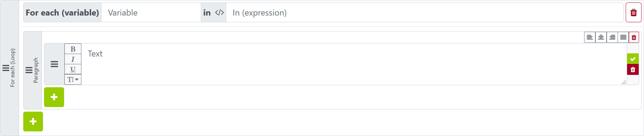Justify the paragraph text

[x=623, y=37]
